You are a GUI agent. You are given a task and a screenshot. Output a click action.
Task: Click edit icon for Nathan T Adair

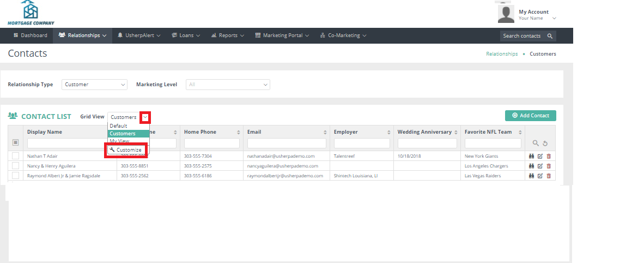[540, 156]
